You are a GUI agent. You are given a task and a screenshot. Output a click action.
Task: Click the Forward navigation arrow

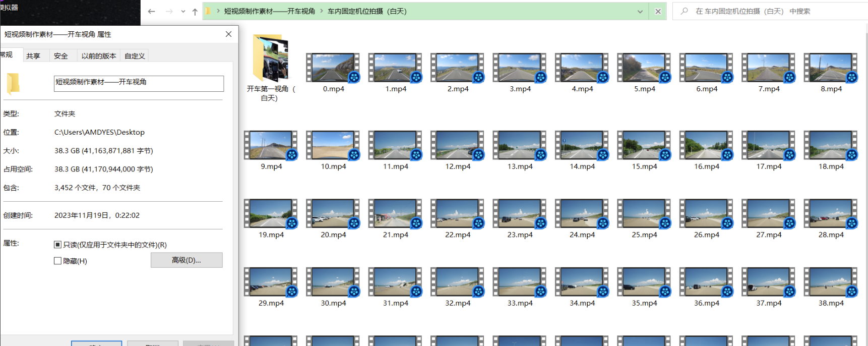[169, 12]
